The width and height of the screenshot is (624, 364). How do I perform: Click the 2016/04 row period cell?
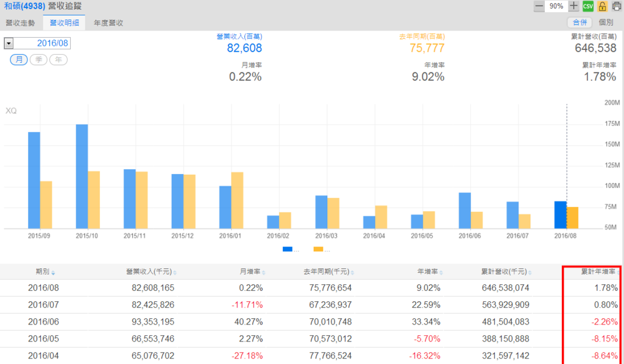pyautogui.click(x=43, y=355)
